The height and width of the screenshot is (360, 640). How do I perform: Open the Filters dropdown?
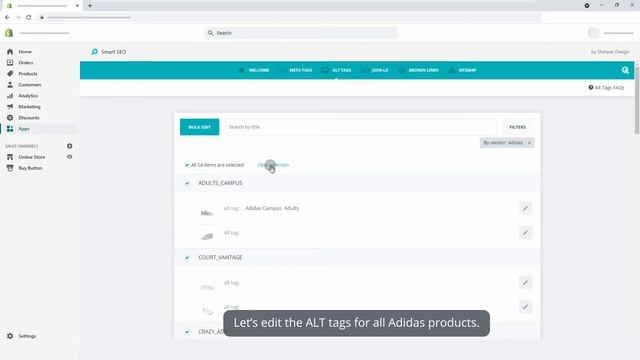tap(517, 127)
